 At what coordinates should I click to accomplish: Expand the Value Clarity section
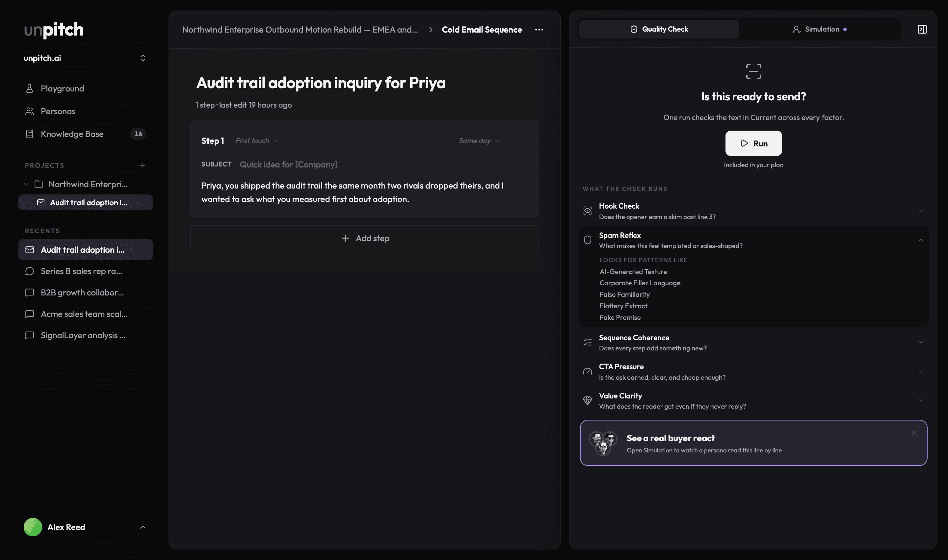(x=921, y=400)
